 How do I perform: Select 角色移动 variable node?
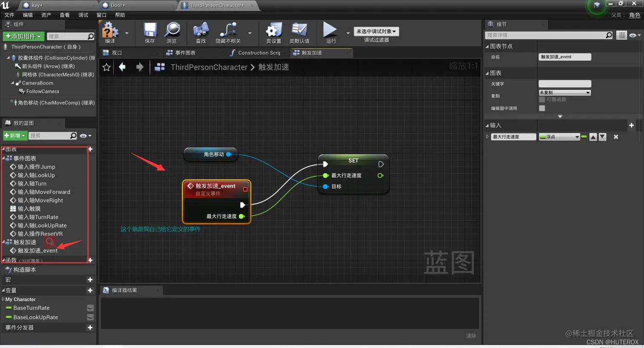[210, 154]
